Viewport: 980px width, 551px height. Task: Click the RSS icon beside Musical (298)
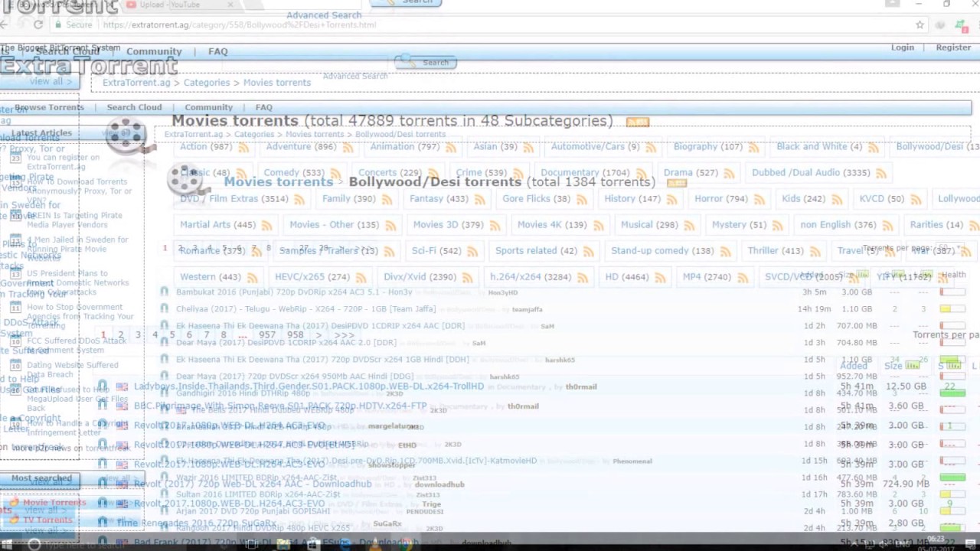[x=689, y=226]
